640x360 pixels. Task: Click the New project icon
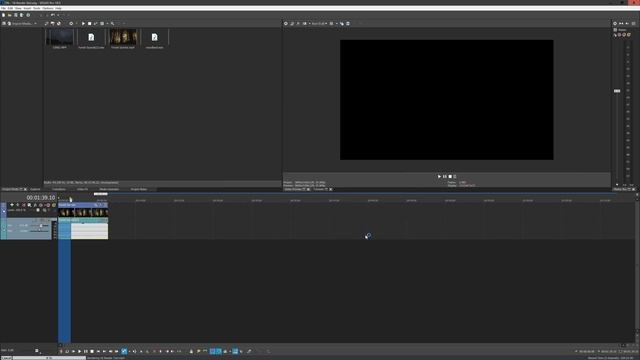pyautogui.click(x=3, y=15)
